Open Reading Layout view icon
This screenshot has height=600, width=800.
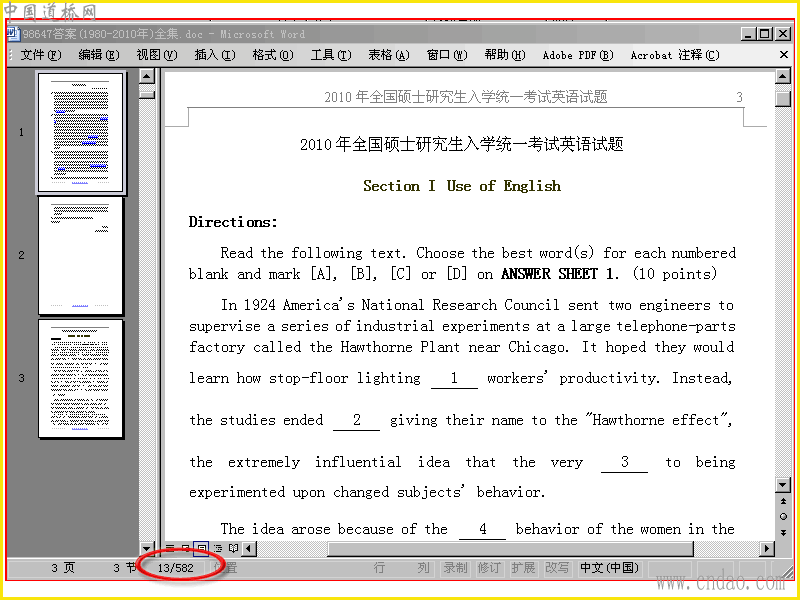233,548
